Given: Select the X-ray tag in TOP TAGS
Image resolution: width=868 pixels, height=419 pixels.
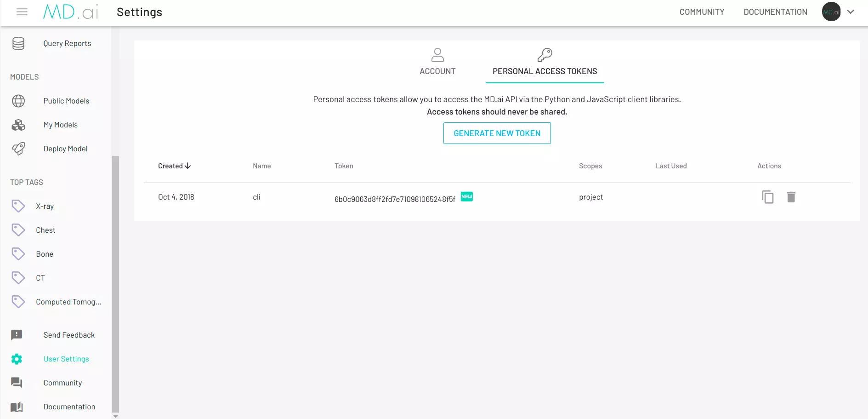Looking at the screenshot, I should coord(45,206).
